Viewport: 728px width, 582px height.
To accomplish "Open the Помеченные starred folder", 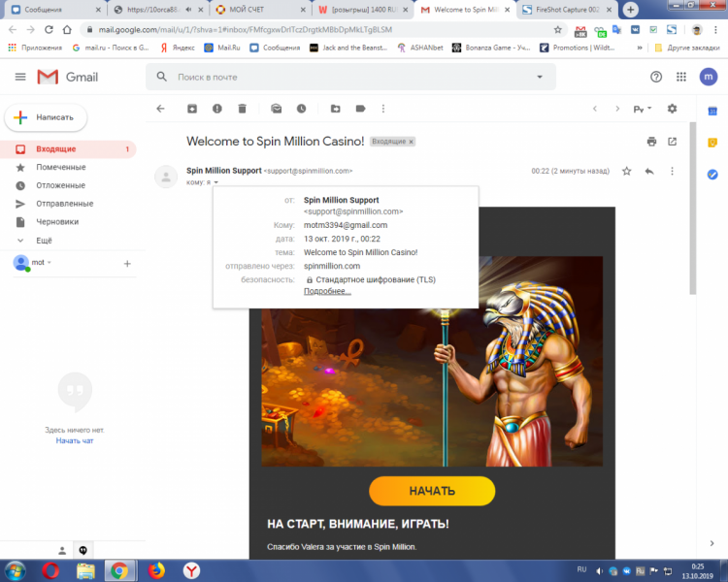I will pyautogui.click(x=68, y=167).
